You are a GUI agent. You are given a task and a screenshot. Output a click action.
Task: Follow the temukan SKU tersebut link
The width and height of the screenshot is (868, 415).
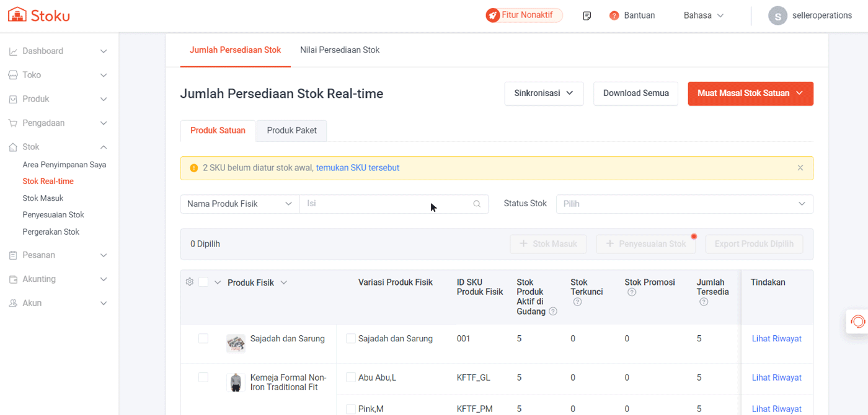[x=358, y=168]
